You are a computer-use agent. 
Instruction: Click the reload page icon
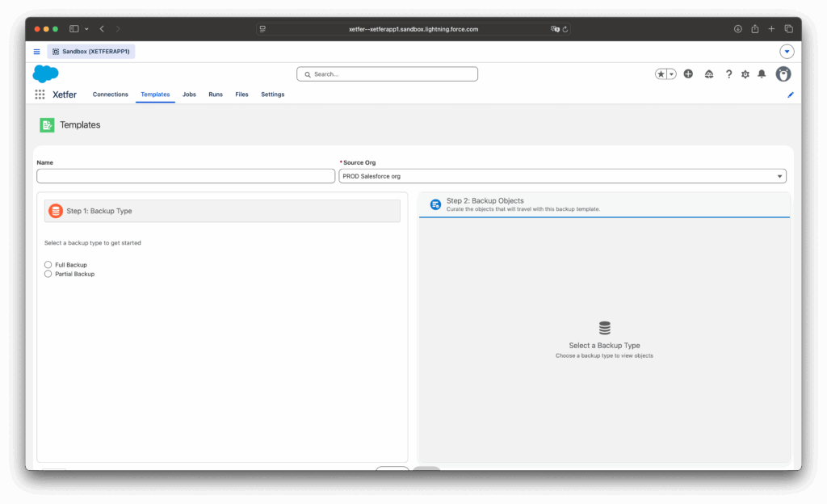point(565,29)
